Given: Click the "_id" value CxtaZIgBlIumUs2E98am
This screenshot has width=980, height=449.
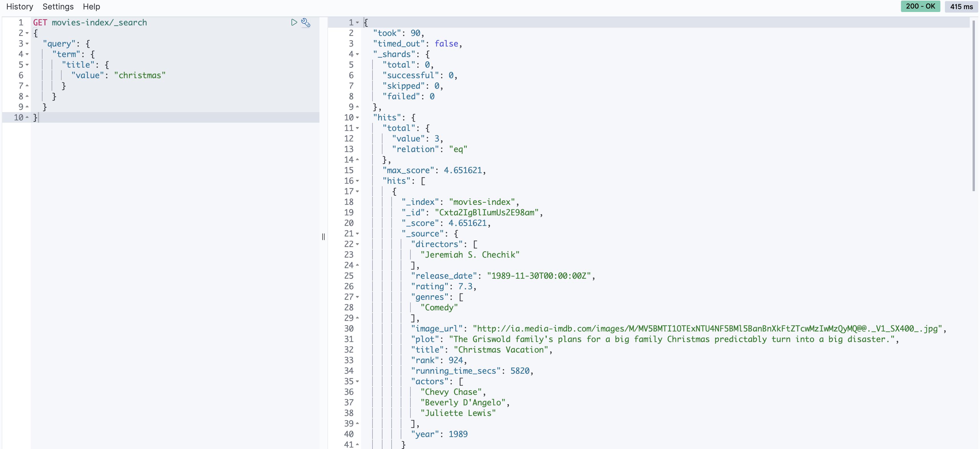Looking at the screenshot, I should [487, 213].
